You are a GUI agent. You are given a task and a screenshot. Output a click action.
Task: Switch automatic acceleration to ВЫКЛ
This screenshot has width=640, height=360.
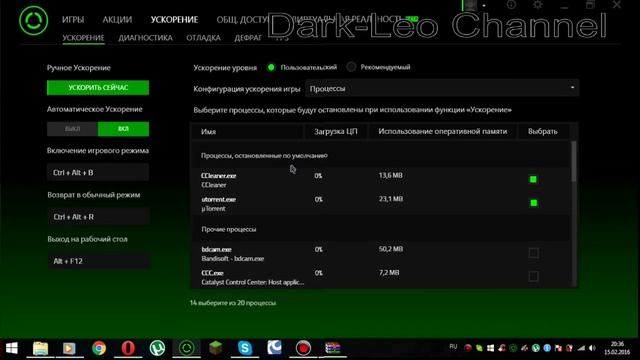pos(72,129)
